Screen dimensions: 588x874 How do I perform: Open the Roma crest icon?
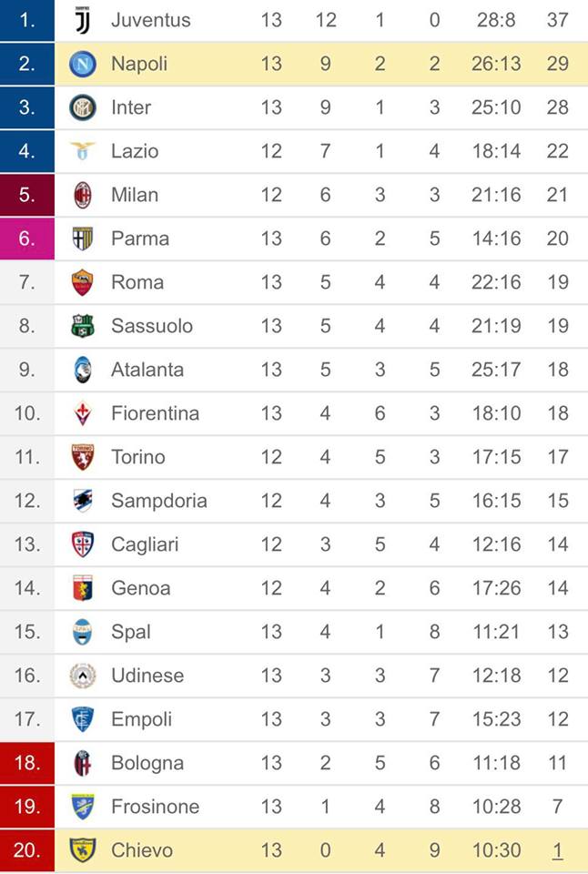(x=83, y=282)
